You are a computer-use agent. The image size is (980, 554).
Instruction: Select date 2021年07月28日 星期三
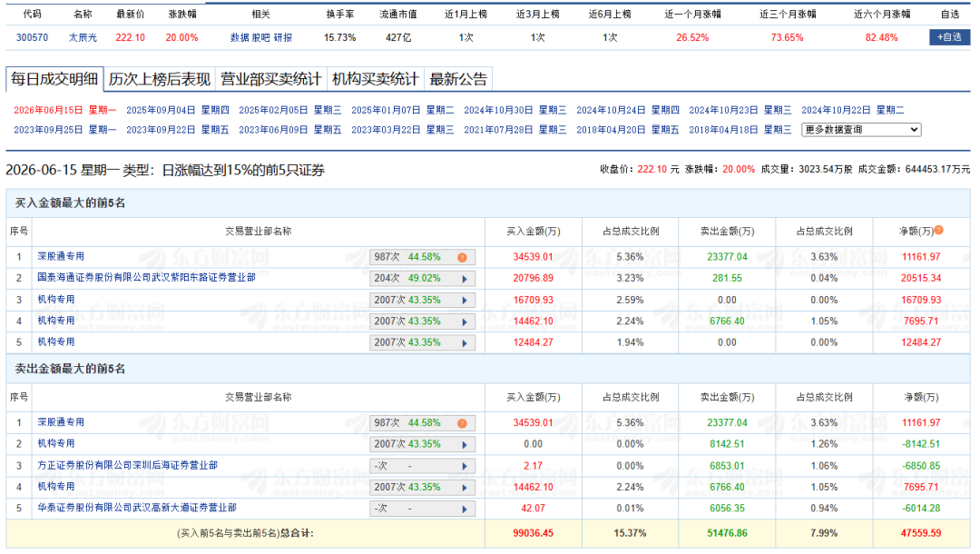[515, 130]
